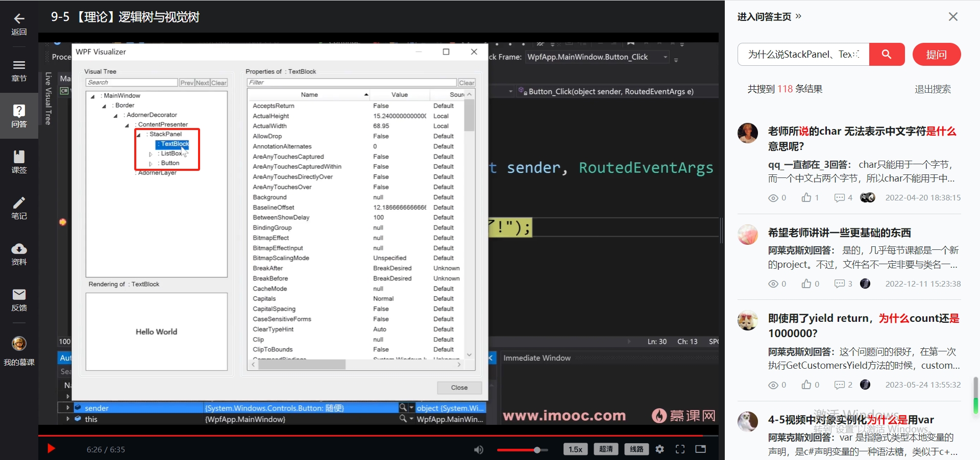Close the Q&A side panel

point(953,17)
